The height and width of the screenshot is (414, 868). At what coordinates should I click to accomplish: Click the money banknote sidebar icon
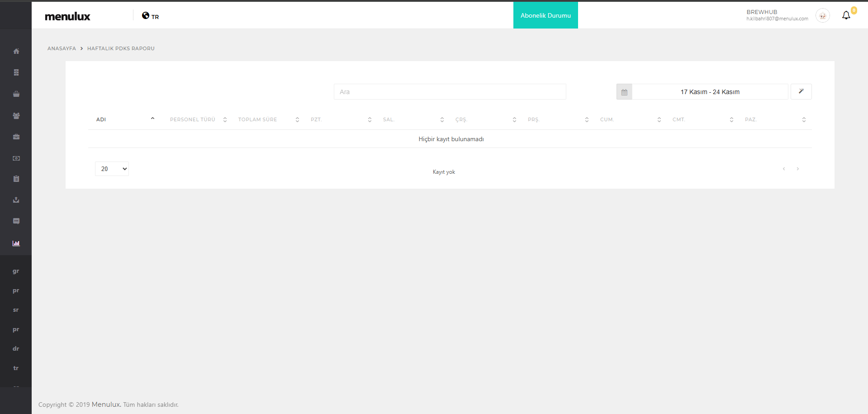(x=16, y=158)
